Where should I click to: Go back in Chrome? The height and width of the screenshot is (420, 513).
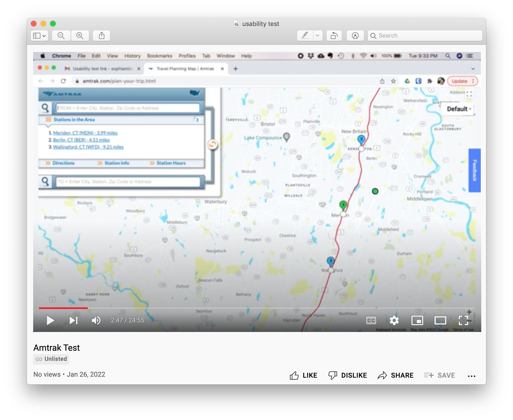click(x=41, y=81)
